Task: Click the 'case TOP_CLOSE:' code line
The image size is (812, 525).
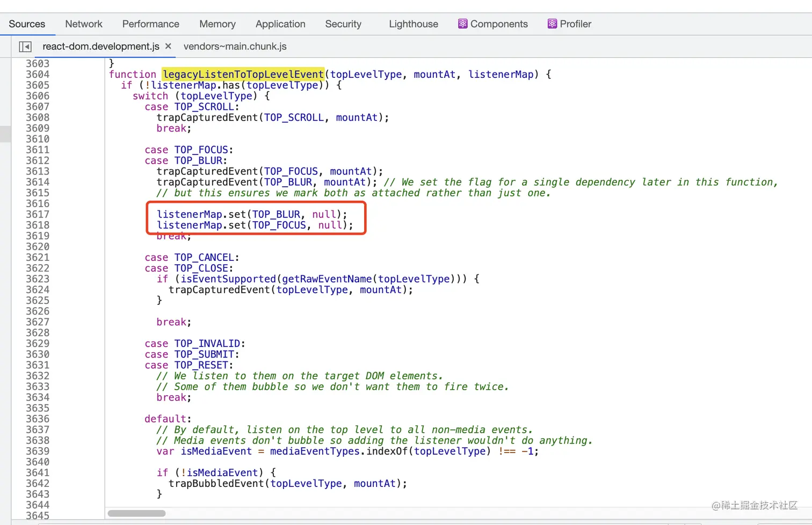Action: [189, 268]
